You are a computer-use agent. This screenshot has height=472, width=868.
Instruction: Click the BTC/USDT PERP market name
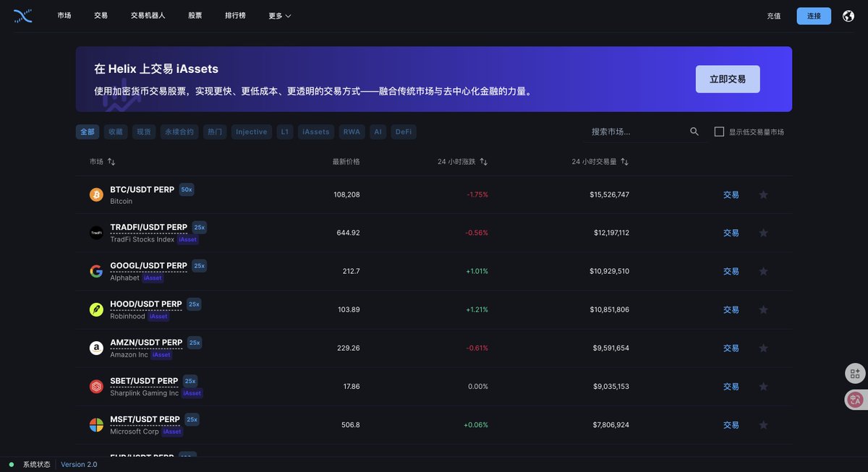pos(142,189)
